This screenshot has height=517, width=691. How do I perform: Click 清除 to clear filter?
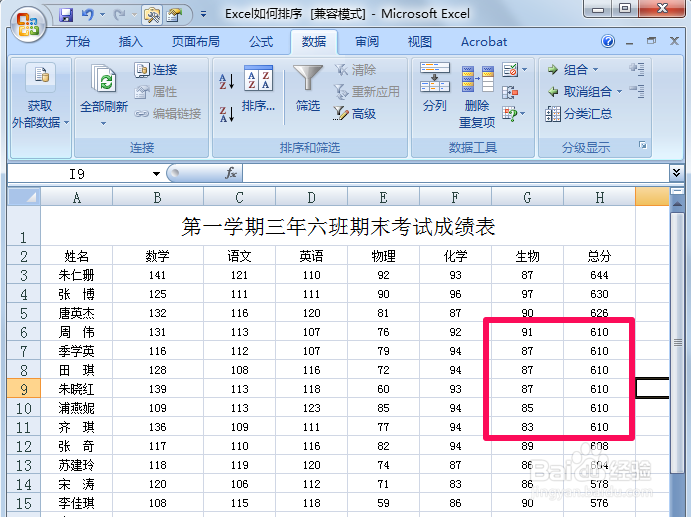click(x=355, y=70)
